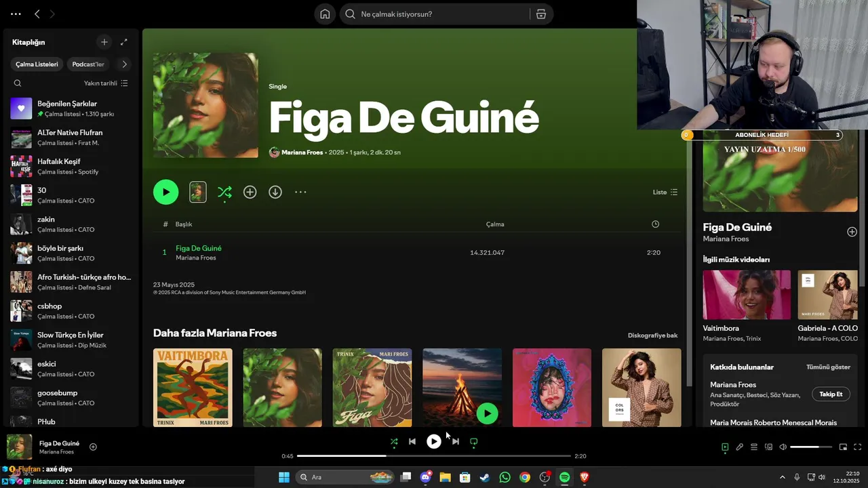Screen dimensions: 868x488
Task: Open the Colors album cover thumbnail
Action: pyautogui.click(x=642, y=388)
